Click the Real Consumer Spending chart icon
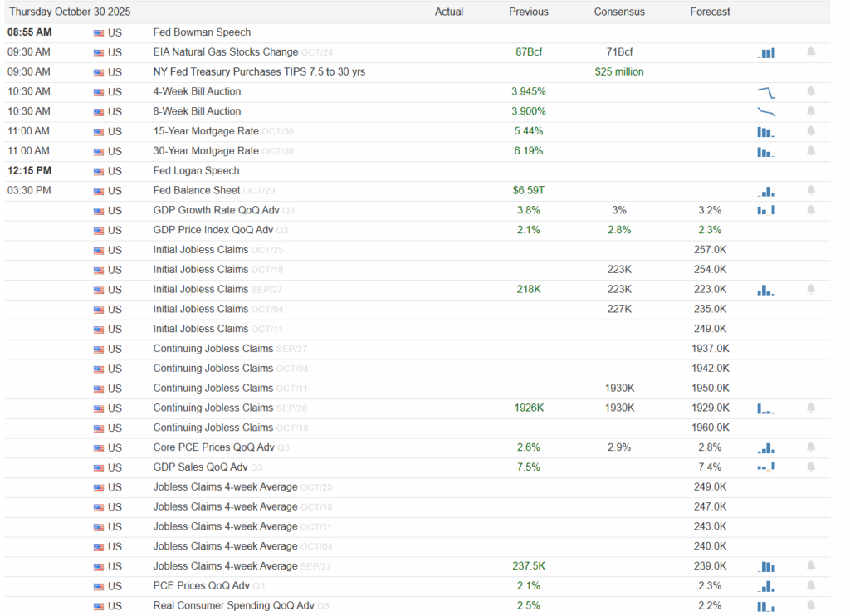 click(766, 606)
